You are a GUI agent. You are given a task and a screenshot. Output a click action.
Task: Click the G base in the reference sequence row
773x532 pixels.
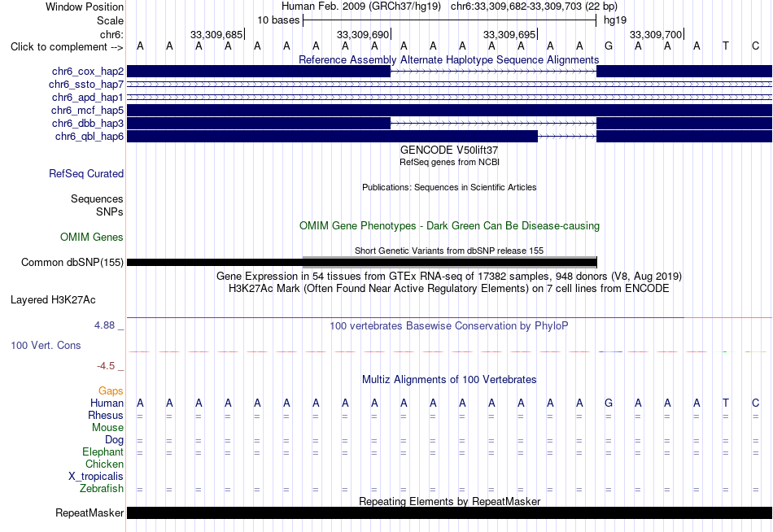pyautogui.click(x=609, y=46)
